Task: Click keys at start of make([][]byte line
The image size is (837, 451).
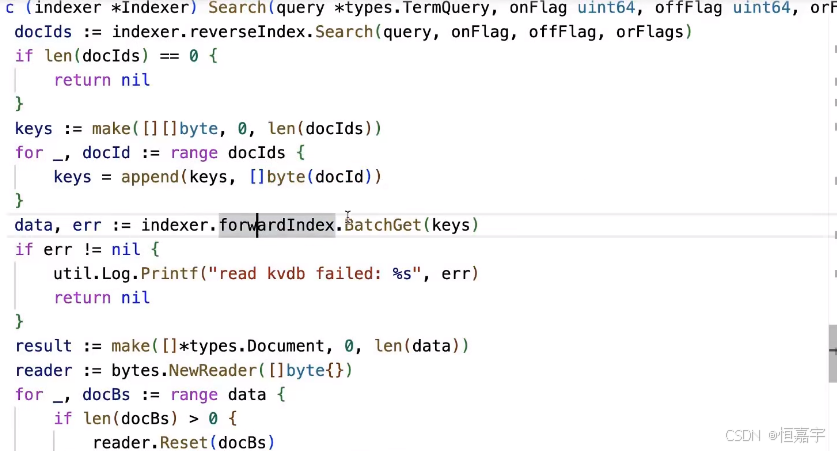Action: coord(34,129)
